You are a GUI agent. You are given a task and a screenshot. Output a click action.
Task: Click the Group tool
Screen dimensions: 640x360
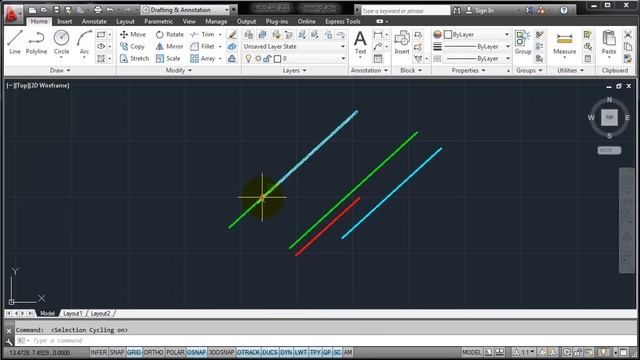coord(523,42)
